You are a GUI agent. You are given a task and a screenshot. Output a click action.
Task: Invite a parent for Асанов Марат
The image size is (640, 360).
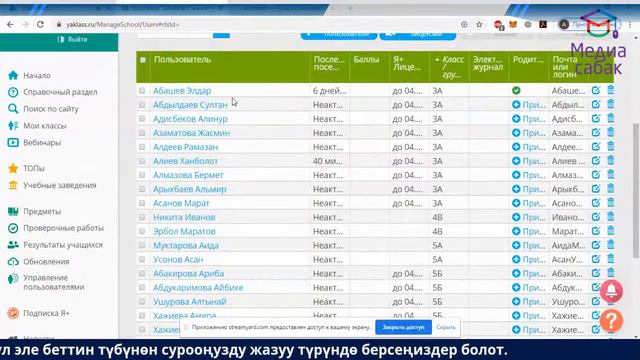(x=529, y=203)
